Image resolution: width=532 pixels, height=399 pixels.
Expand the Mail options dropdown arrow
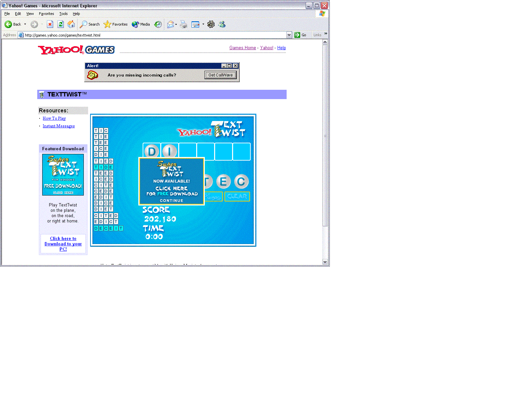point(176,24)
